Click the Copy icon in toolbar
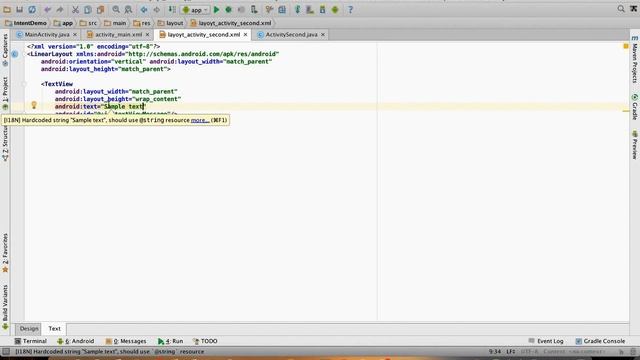The image size is (640, 360). pos(87,9)
